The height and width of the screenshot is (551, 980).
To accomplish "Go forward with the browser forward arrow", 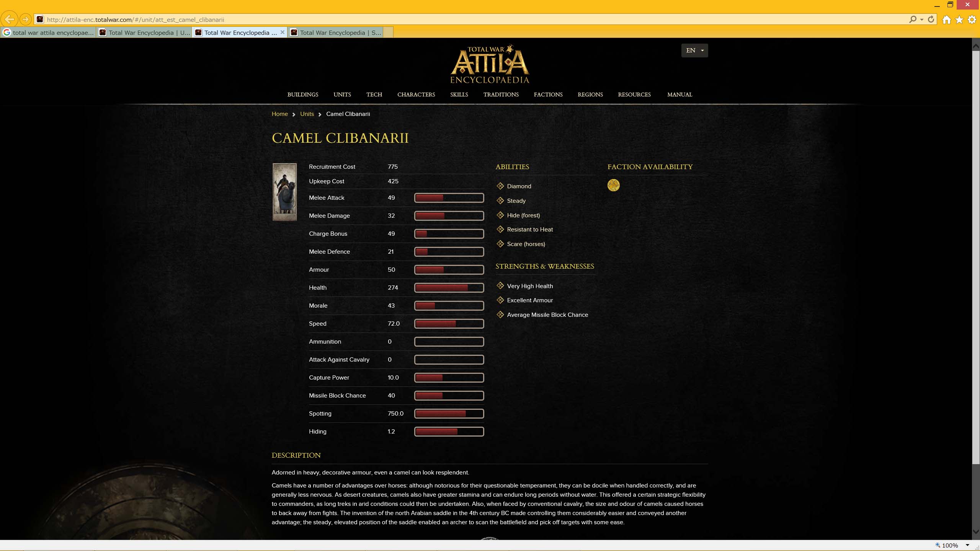I will [x=25, y=19].
